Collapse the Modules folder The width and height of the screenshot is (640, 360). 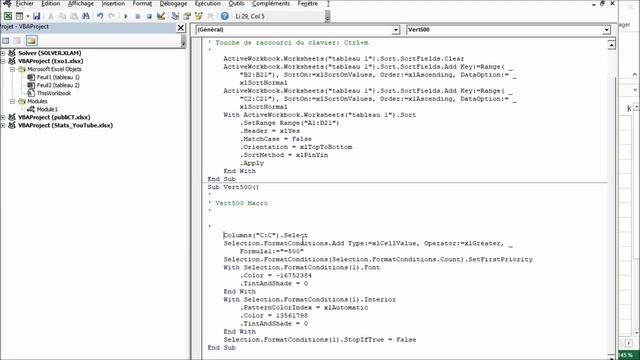point(12,101)
